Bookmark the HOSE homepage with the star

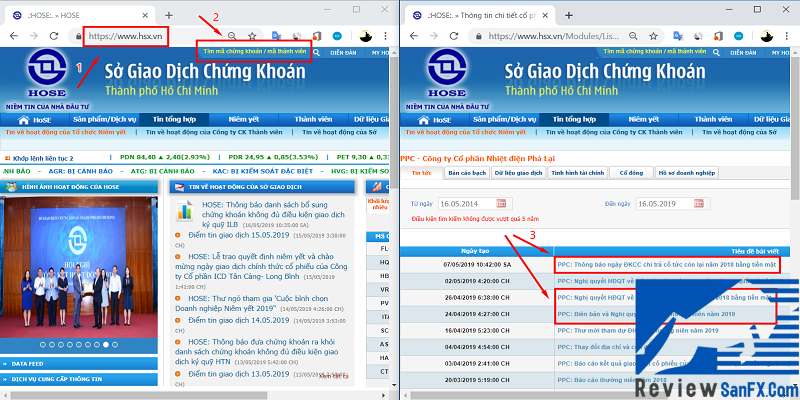(252, 36)
